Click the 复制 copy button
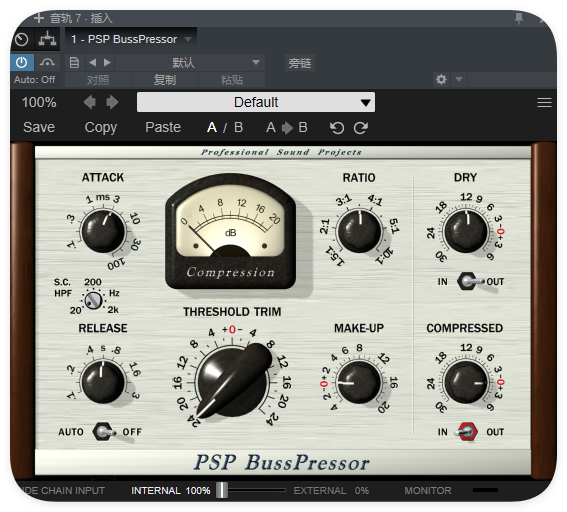 pos(165,80)
